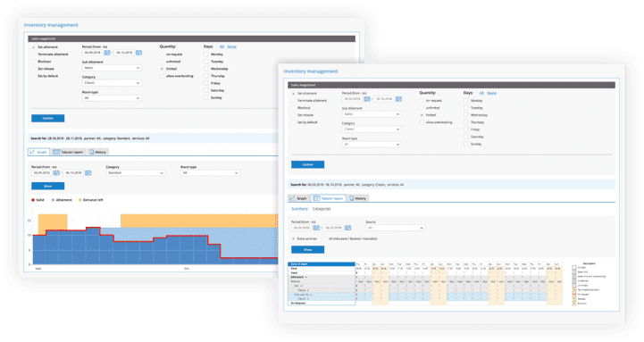Image resolution: width=644 pixels, height=342 pixels.
Task: Check Wednesday in front window Days list
Action: [x=465, y=115]
